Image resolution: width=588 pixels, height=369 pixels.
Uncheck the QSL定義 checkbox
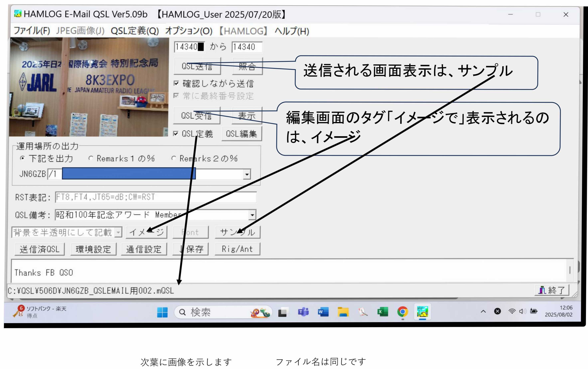[x=176, y=134]
